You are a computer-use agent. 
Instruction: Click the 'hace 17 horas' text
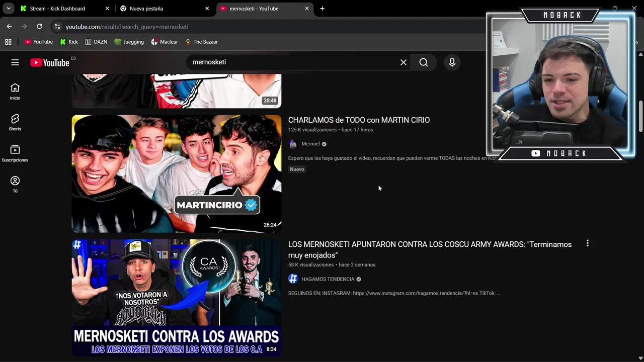click(357, 130)
